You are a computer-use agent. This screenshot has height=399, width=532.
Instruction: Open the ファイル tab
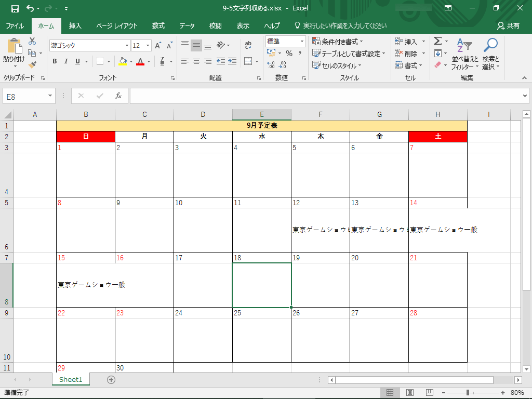pyautogui.click(x=15, y=26)
